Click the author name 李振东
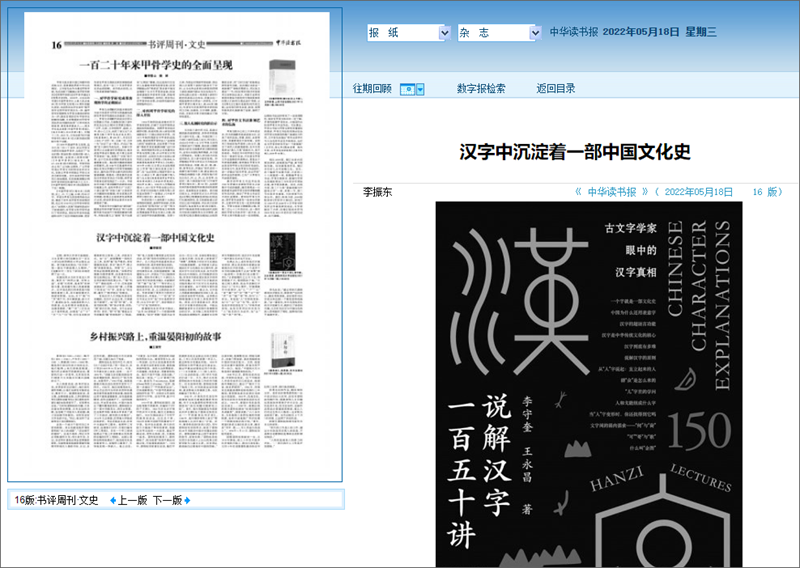The width and height of the screenshot is (800, 568). pos(378,192)
